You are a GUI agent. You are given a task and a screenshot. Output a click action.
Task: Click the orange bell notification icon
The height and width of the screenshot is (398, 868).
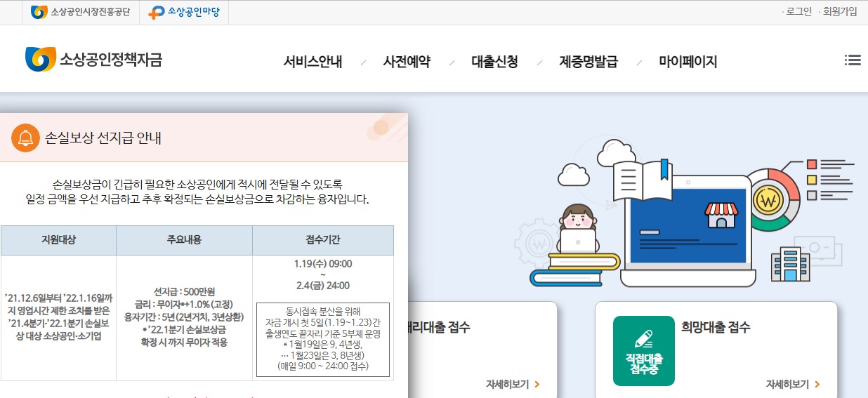pos(25,138)
